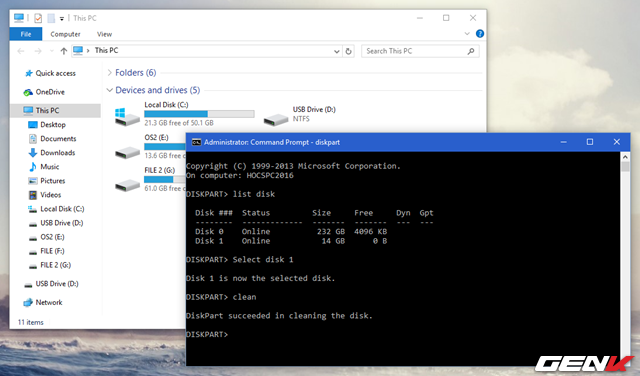Open Customize Quick Access Toolbar dropdown
The image size is (640, 376).
point(62,18)
